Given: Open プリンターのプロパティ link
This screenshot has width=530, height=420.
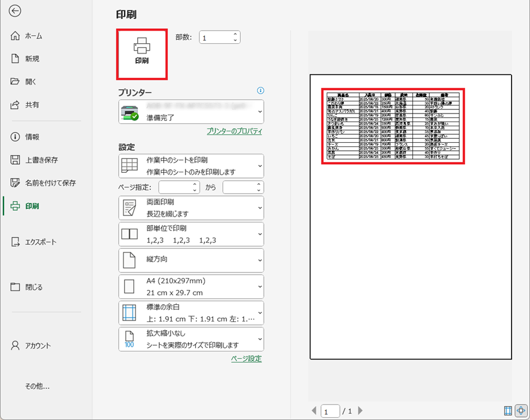Looking at the screenshot, I should (x=234, y=131).
